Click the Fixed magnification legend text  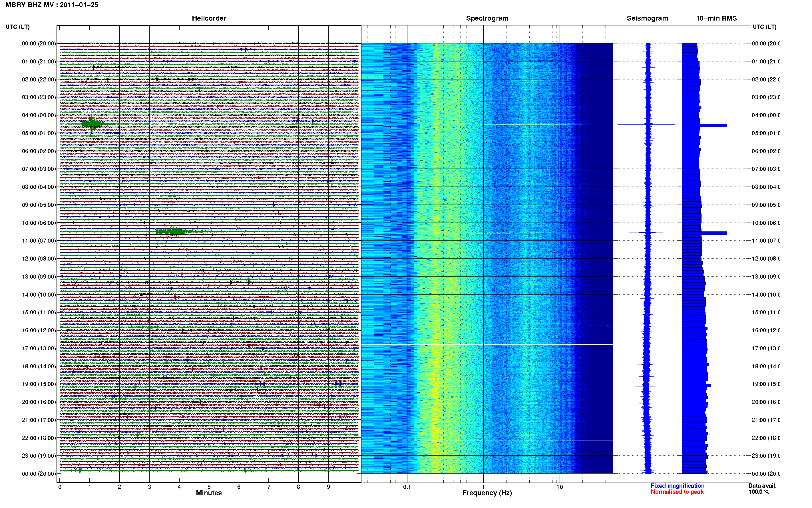click(678, 486)
